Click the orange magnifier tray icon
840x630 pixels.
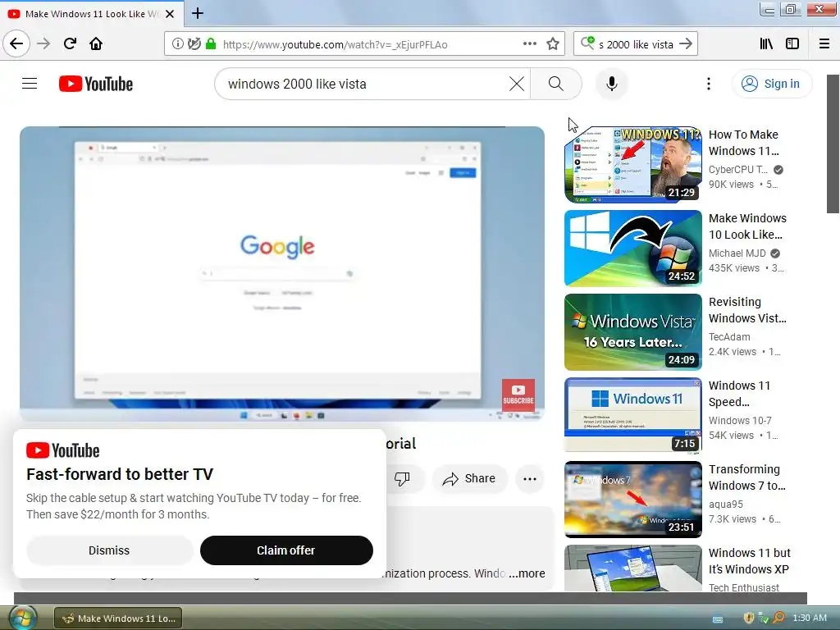tap(779, 619)
